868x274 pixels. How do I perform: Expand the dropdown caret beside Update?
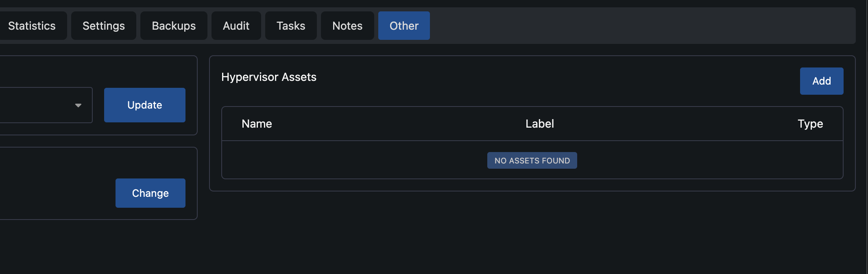tap(78, 105)
